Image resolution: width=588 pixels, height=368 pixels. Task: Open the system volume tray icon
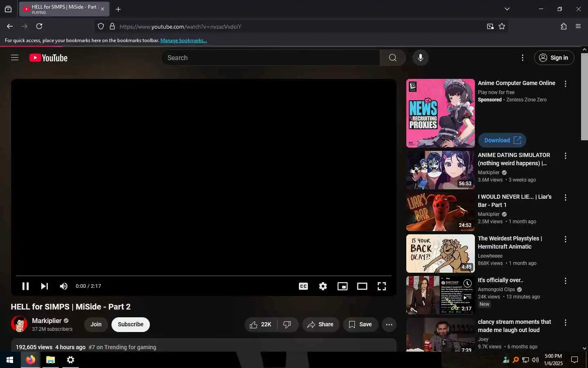535,360
